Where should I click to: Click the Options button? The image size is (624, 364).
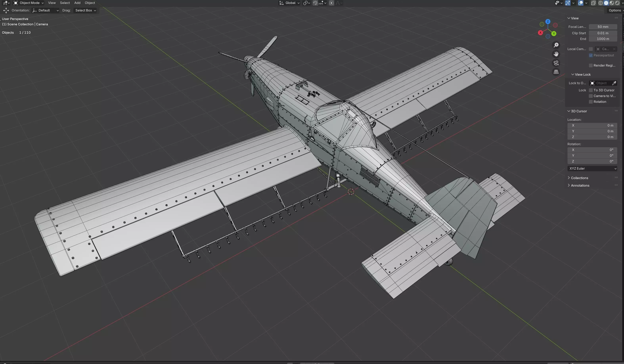(x=615, y=10)
